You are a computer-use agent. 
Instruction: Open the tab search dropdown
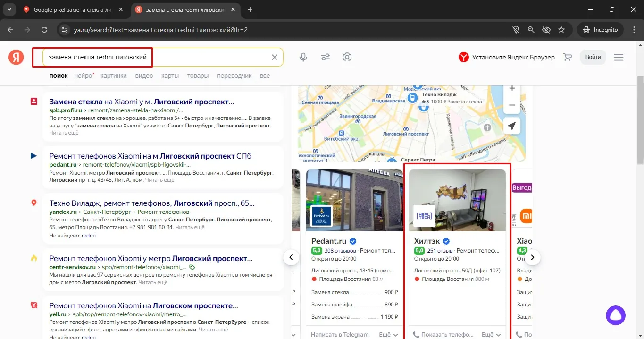9,9
